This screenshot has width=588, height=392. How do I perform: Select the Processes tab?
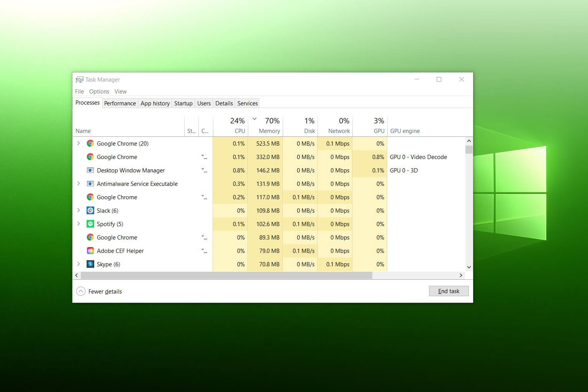87,103
